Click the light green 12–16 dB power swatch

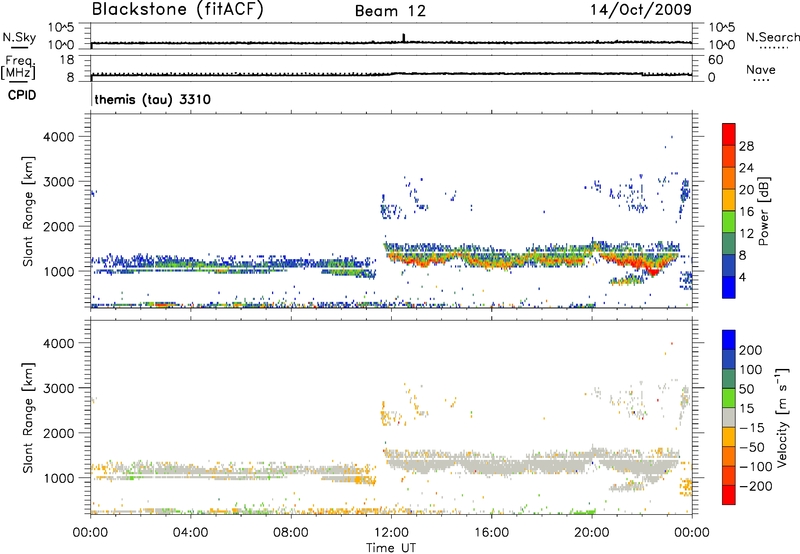[x=729, y=221]
